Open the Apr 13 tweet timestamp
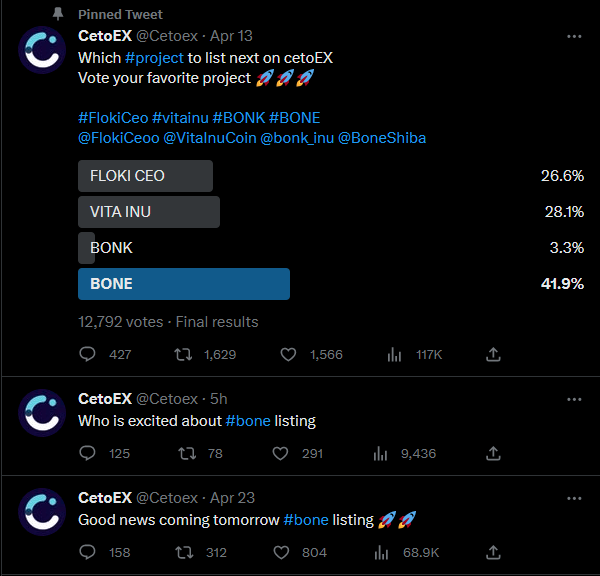600x576 pixels. coord(231,36)
